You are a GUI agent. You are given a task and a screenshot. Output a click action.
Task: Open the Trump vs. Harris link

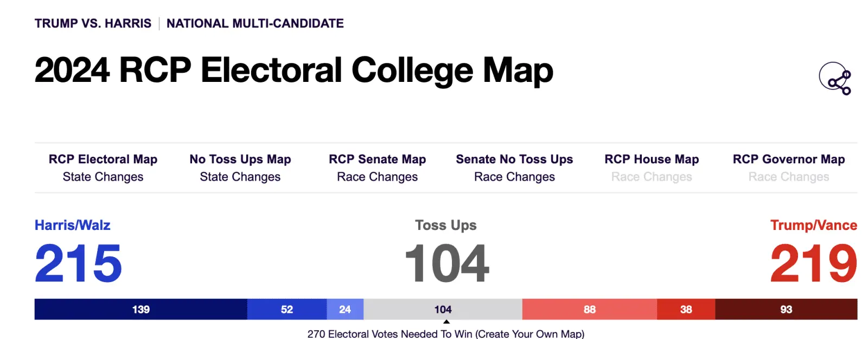[x=93, y=23]
